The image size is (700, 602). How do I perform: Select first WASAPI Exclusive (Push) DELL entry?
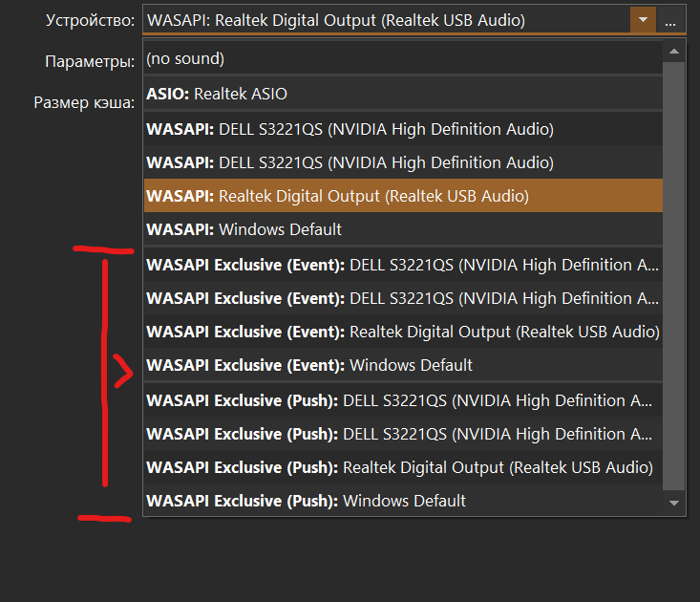(403, 400)
